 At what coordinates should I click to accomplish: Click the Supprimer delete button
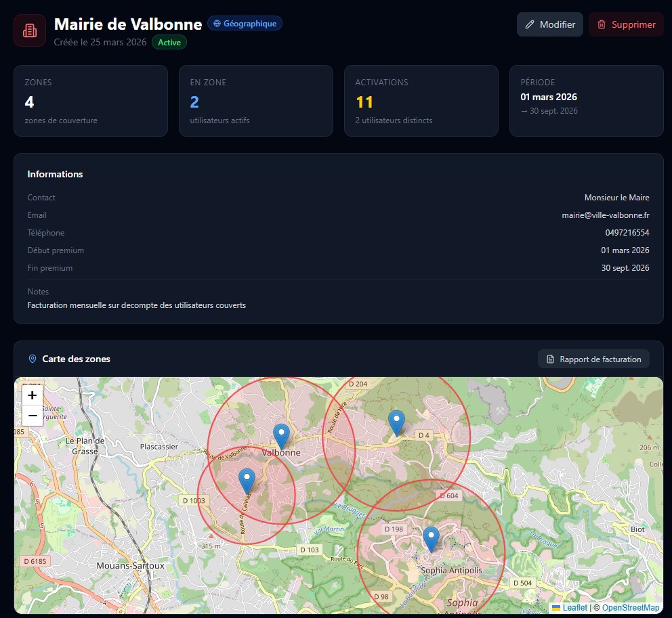coord(625,24)
